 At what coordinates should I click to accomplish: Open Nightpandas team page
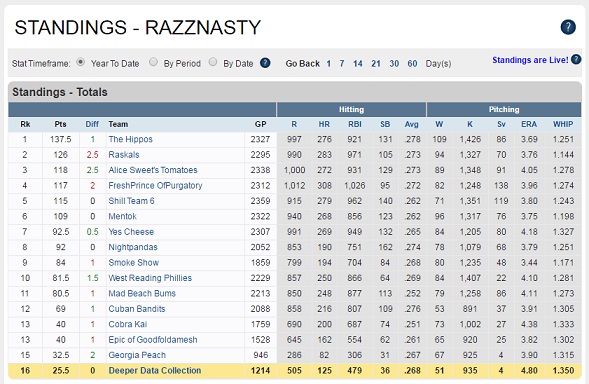[133, 247]
